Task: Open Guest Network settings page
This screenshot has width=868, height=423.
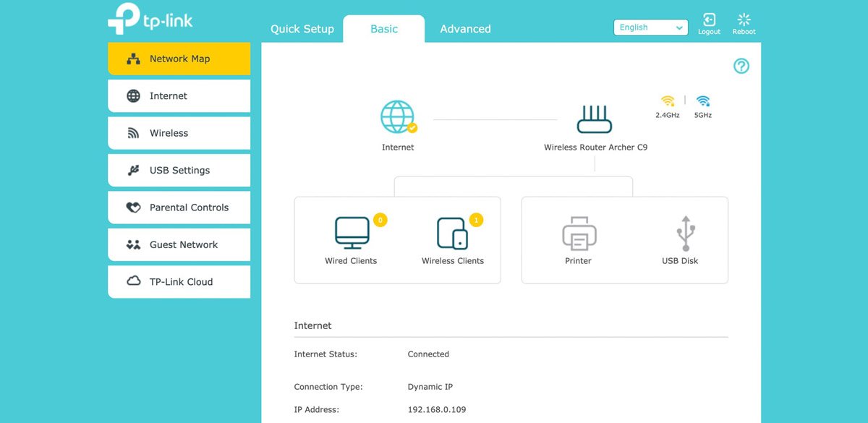Action: tap(179, 245)
